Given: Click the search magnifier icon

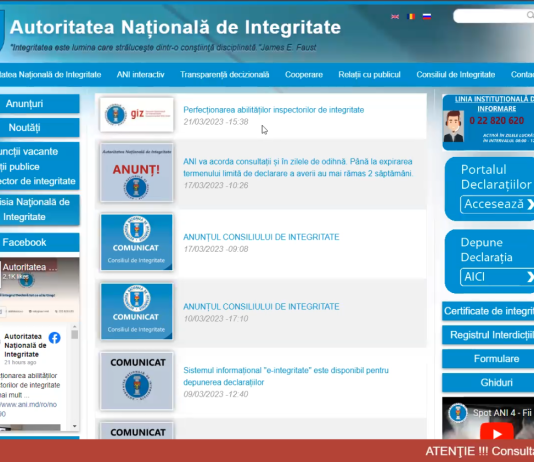Looking at the screenshot, I should point(530,15).
